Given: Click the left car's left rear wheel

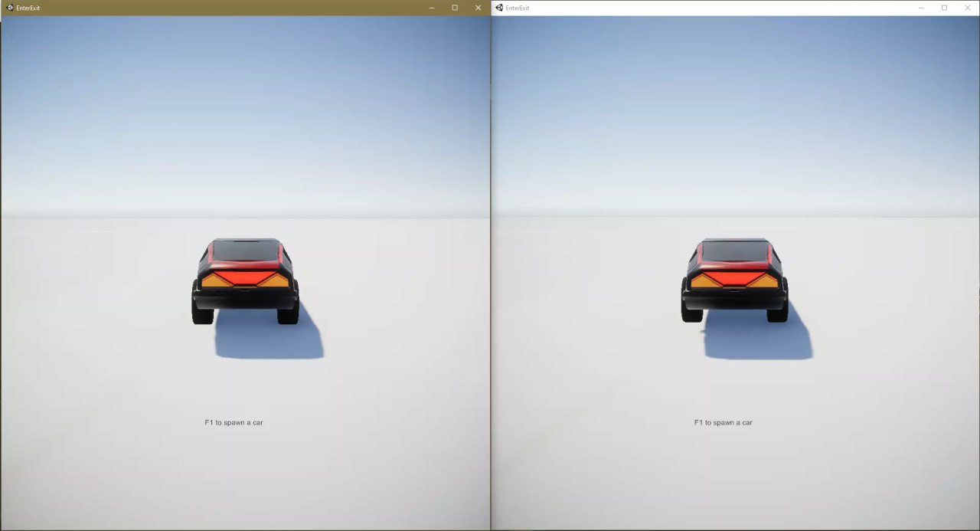Looking at the screenshot, I should (x=202, y=310).
